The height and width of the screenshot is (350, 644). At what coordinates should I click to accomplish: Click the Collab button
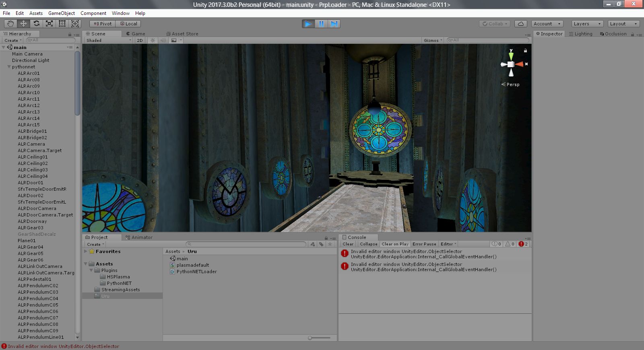pyautogui.click(x=495, y=24)
